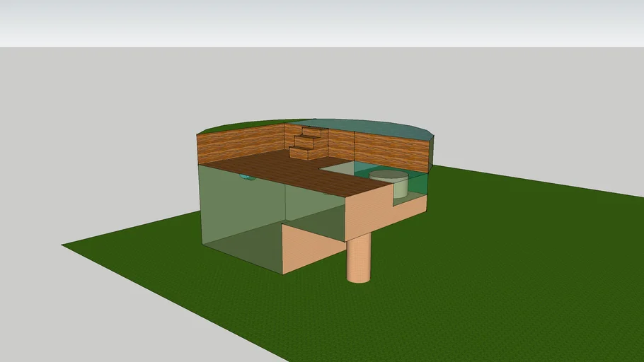Select the small teal dome under the deck
Screen dimensions: 644x362
pyautogui.click(x=247, y=177)
